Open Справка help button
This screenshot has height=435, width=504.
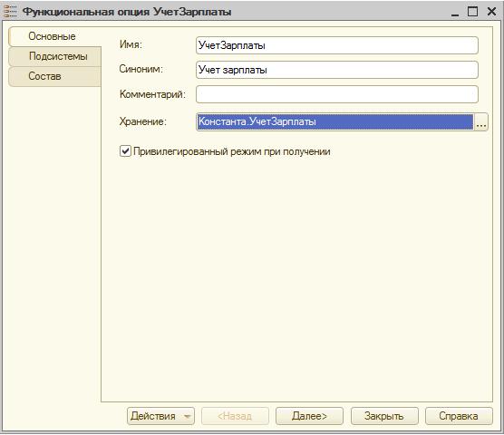(459, 416)
